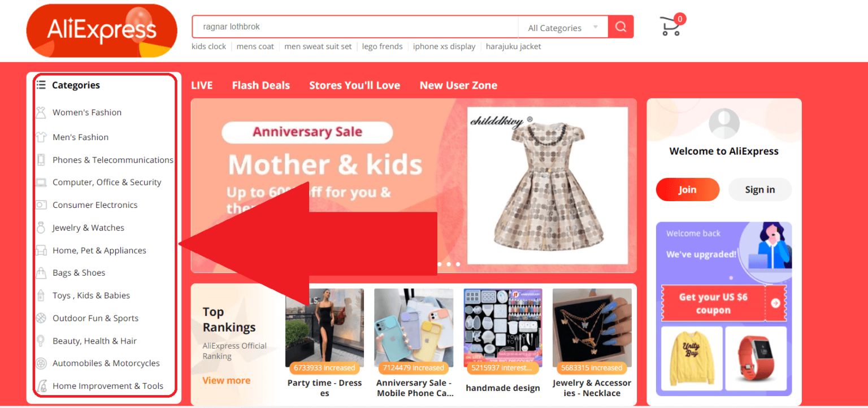
Task: Click the Sign in button
Action: (x=760, y=190)
